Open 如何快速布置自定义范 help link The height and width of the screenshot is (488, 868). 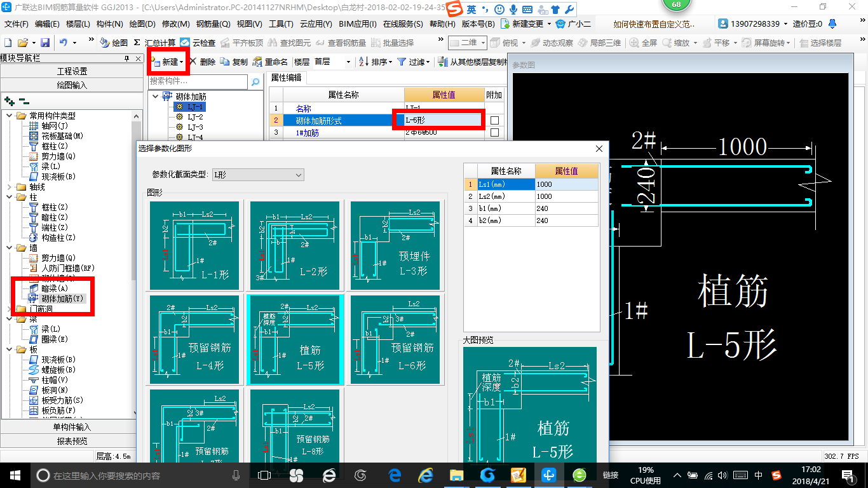(x=655, y=24)
